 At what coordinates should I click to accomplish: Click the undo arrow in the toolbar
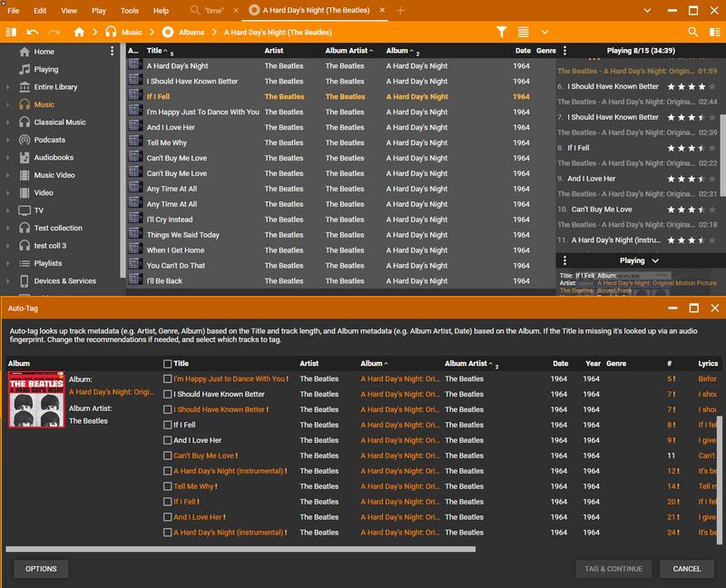pyautogui.click(x=33, y=32)
